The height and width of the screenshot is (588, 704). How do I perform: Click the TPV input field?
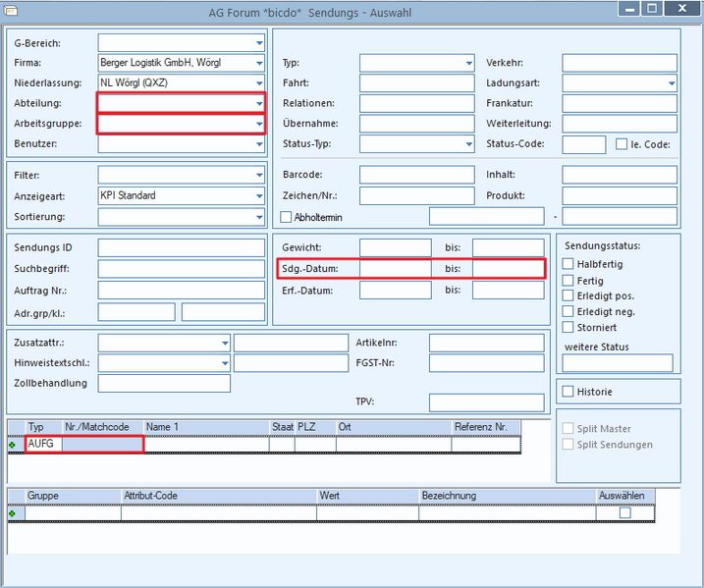pyautogui.click(x=487, y=402)
